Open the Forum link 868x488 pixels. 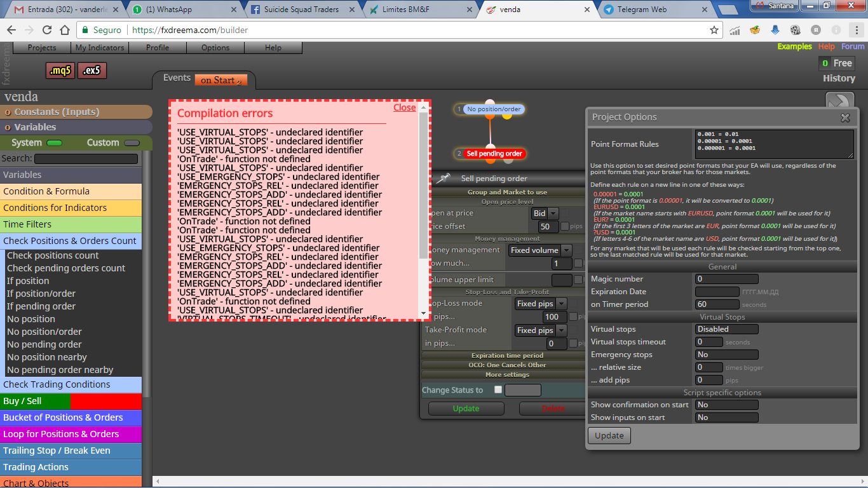point(853,46)
